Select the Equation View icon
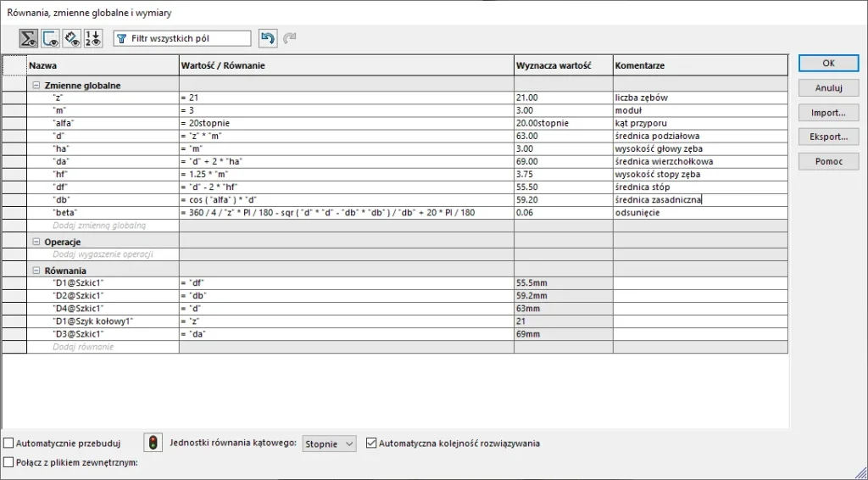The image size is (868, 480). coord(28,39)
